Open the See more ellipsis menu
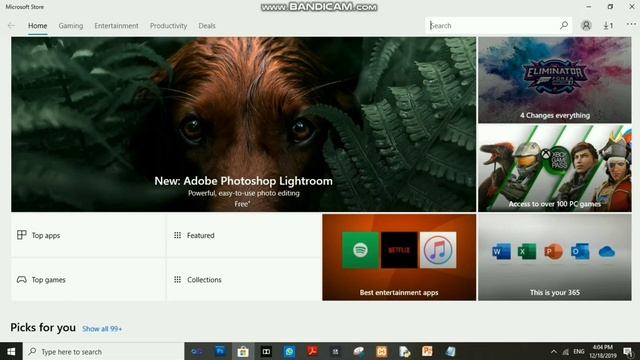Viewport: 640px width, 360px height. click(631, 24)
